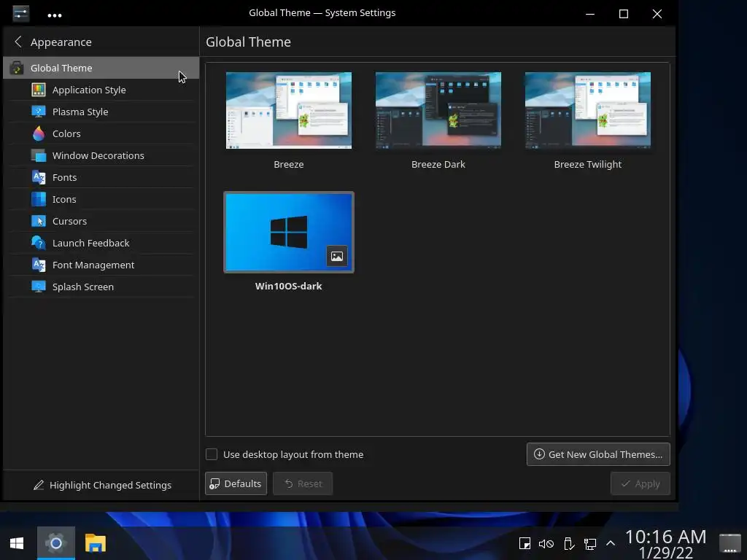Click the Splash Screen icon
The height and width of the screenshot is (560, 747).
pyautogui.click(x=39, y=287)
